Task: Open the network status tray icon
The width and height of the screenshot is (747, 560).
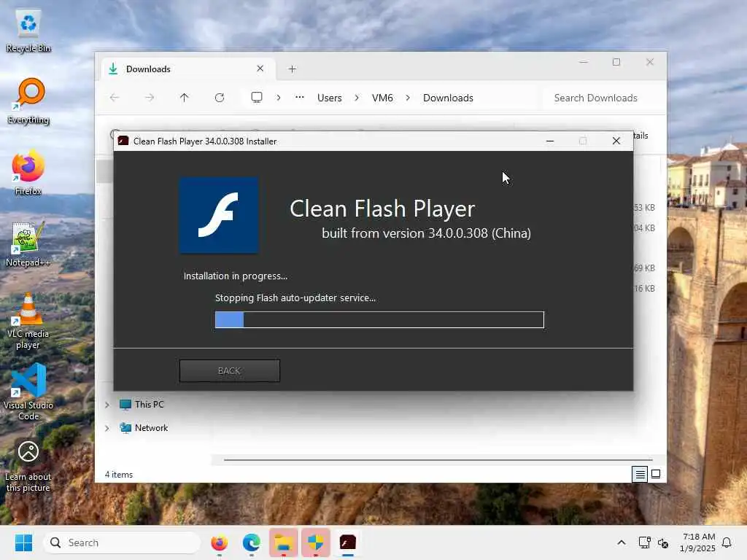Action: pos(644,542)
